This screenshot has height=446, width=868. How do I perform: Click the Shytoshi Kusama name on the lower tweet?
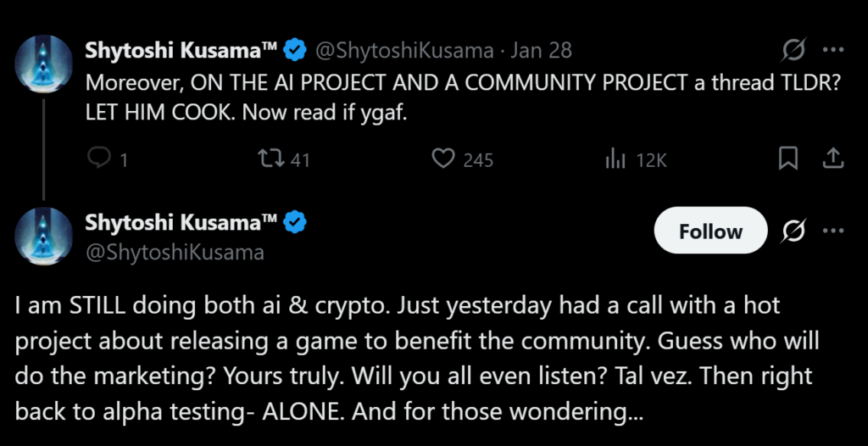181,223
